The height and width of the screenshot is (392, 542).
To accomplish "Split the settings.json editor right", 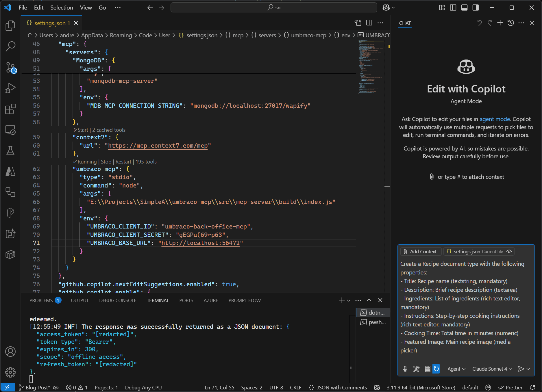I will pyautogui.click(x=369, y=23).
